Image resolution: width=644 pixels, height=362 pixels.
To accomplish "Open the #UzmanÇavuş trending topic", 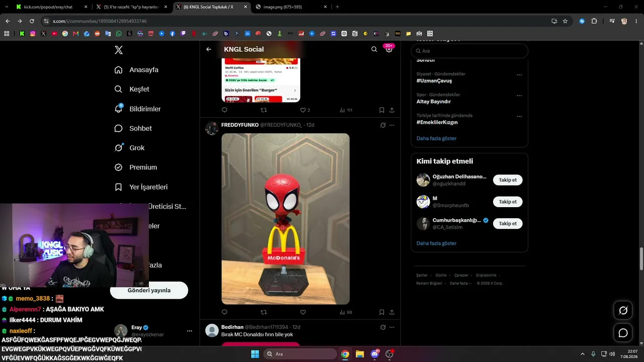I will click(x=434, y=81).
